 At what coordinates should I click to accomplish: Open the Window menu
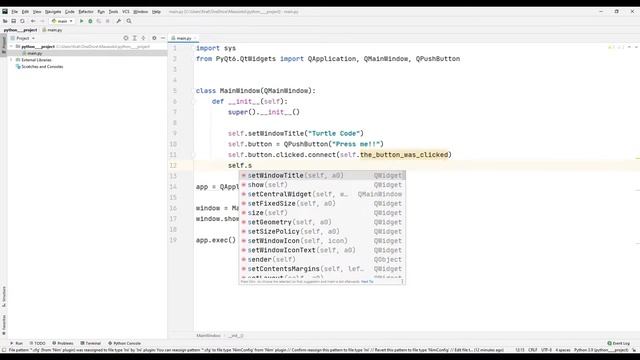point(141,12)
